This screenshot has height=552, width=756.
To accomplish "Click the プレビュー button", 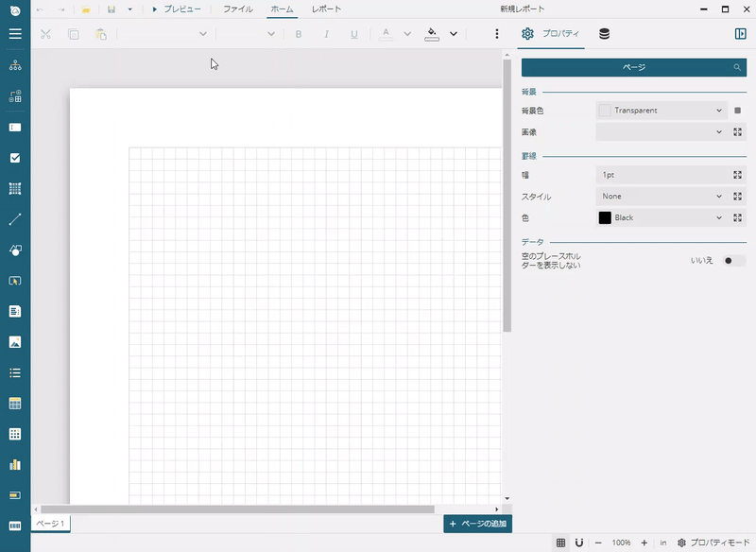I will coord(177,9).
